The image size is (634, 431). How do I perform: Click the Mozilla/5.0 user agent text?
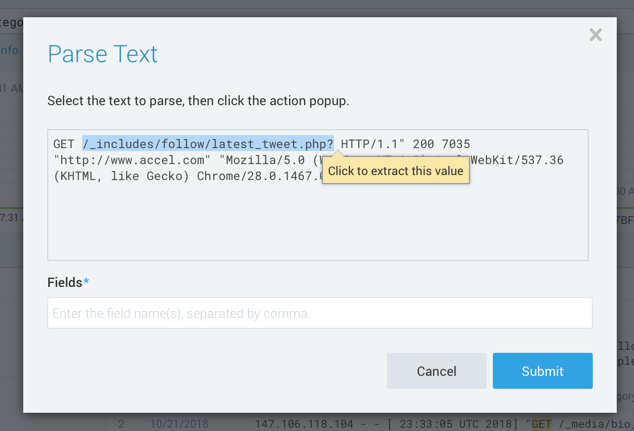click(x=262, y=160)
